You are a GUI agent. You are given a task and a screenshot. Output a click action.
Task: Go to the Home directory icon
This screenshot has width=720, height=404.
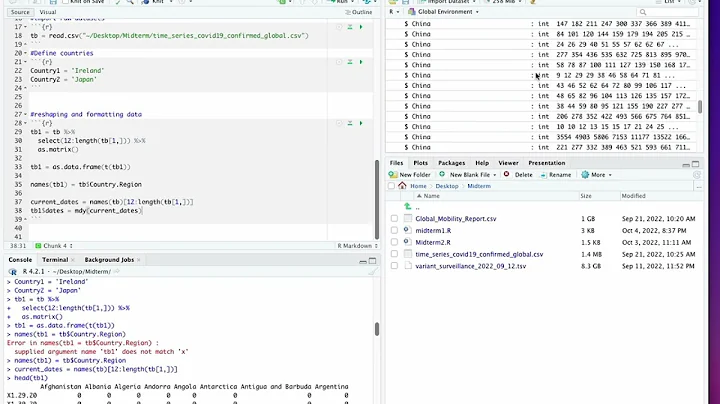point(403,186)
